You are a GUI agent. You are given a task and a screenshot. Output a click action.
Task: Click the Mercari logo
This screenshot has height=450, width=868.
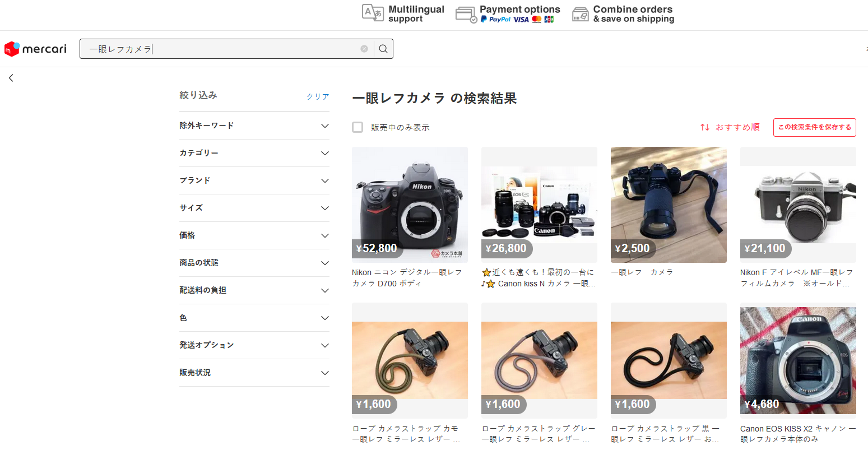point(35,49)
